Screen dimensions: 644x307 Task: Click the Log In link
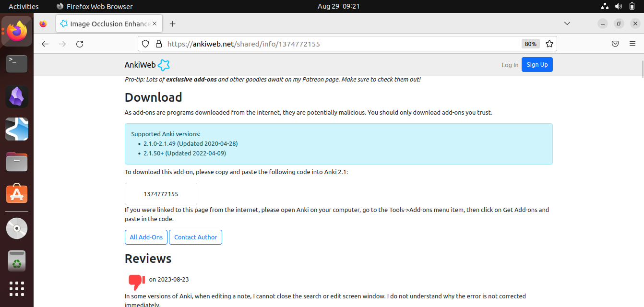pos(510,65)
